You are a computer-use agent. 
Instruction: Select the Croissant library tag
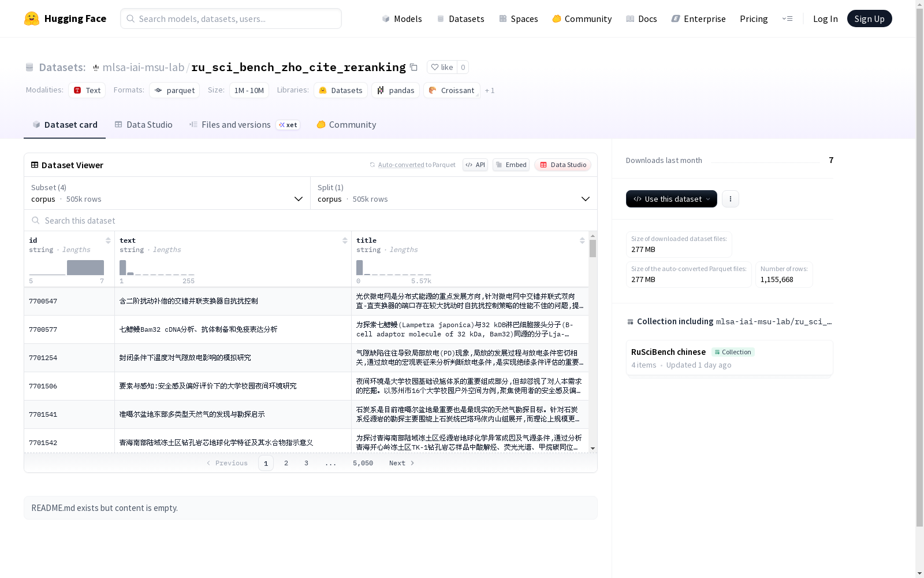pyautogui.click(x=452, y=90)
